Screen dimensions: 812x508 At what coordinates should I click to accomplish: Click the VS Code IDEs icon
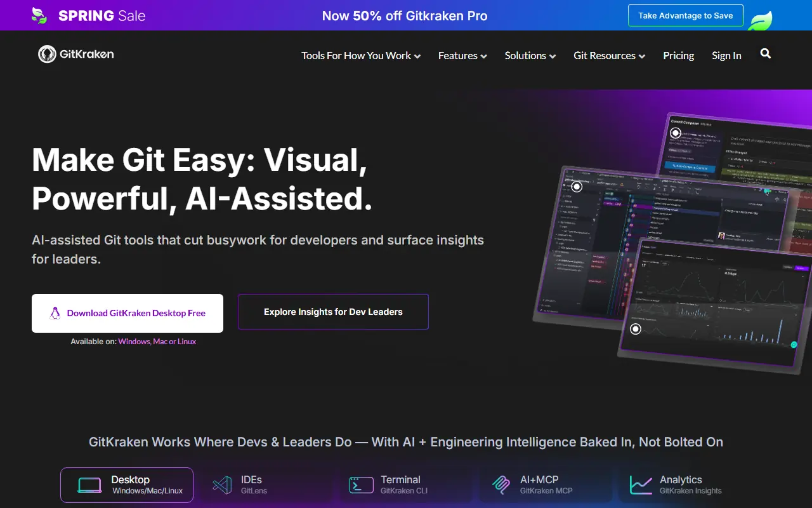pyautogui.click(x=222, y=485)
